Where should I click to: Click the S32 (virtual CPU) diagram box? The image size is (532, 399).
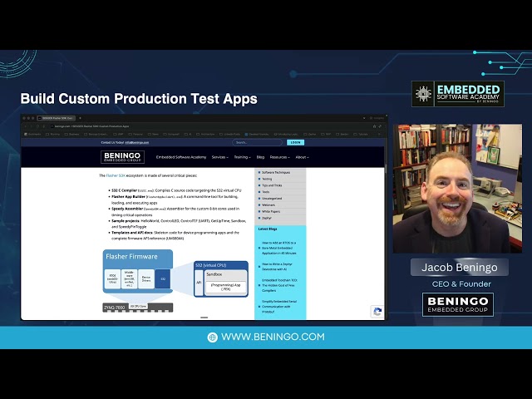[x=221, y=279]
